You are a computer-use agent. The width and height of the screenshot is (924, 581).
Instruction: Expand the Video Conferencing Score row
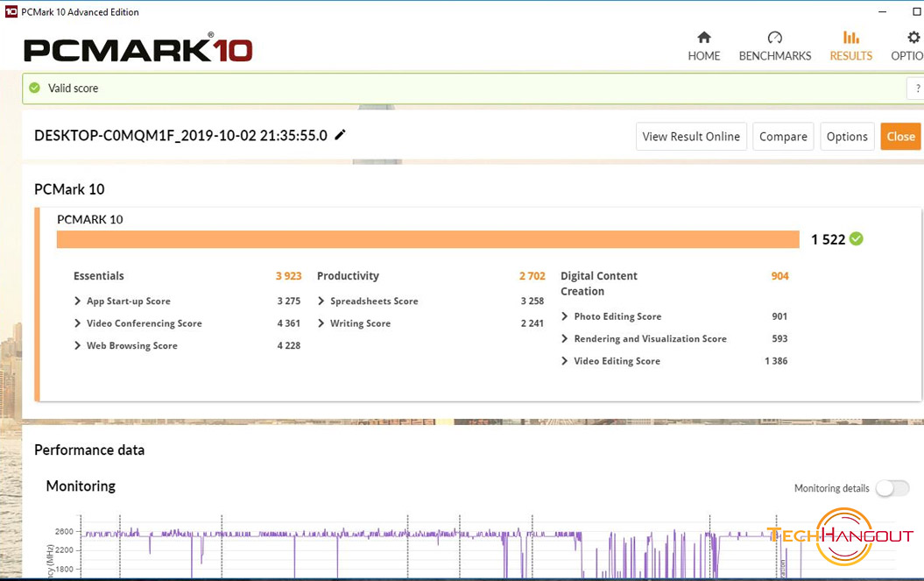tap(78, 323)
